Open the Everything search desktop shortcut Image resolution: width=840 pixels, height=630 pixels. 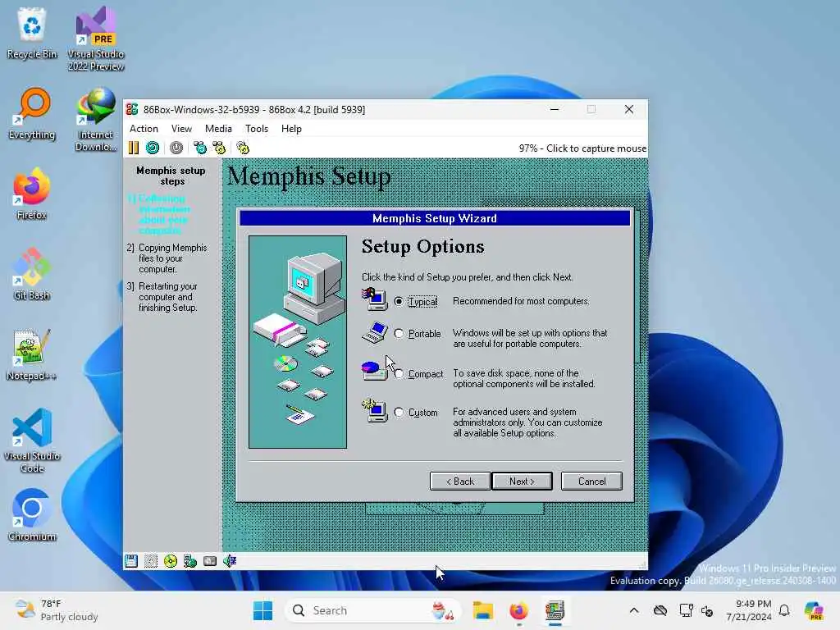pos(32,113)
